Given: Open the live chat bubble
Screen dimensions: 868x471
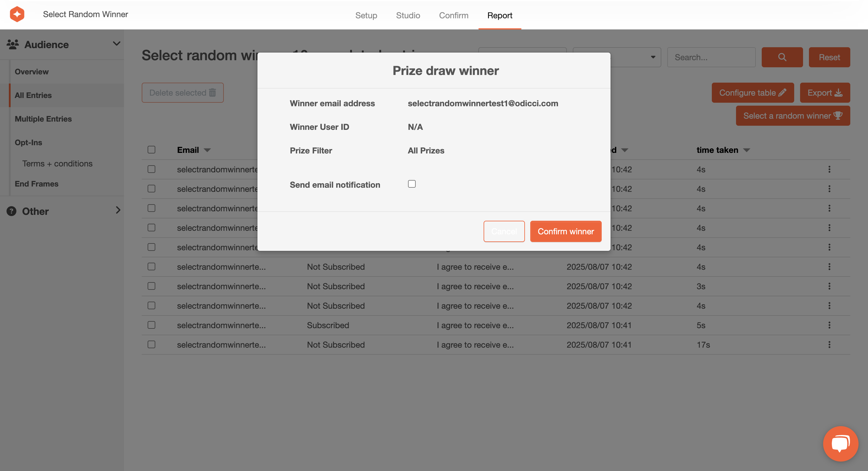Looking at the screenshot, I should [840, 443].
